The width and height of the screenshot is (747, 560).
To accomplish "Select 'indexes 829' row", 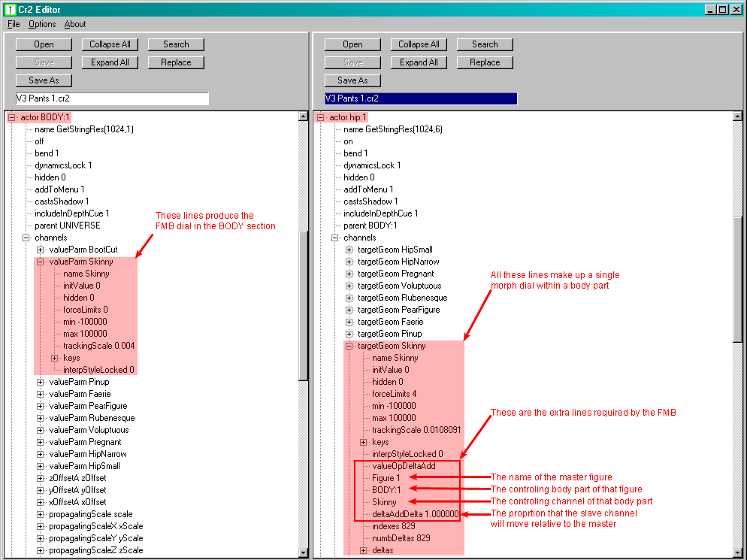I will pos(393,526).
